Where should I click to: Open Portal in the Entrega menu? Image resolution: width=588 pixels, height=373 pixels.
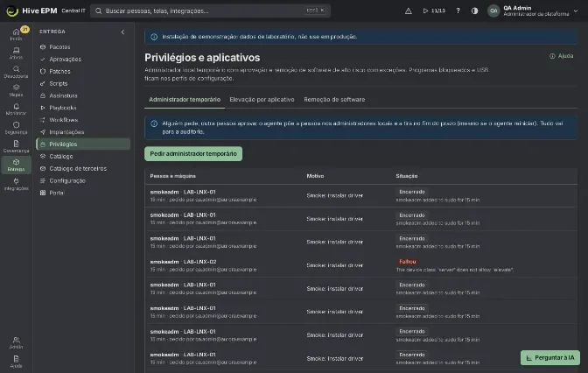pyautogui.click(x=83, y=193)
